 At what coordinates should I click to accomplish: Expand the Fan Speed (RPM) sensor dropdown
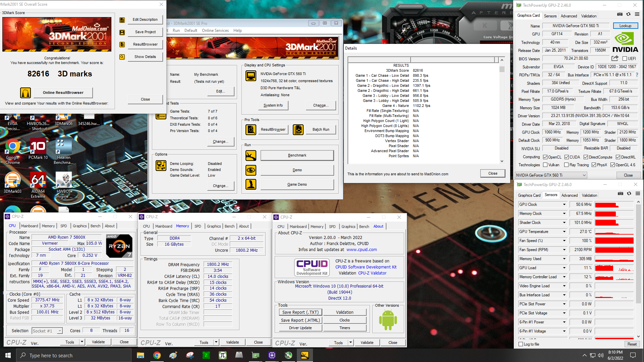564,250
